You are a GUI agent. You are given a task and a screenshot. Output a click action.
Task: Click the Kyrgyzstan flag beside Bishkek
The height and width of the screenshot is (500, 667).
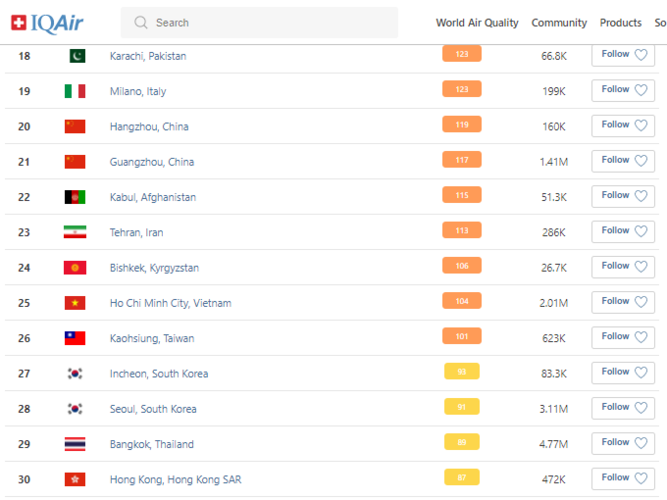click(75, 267)
